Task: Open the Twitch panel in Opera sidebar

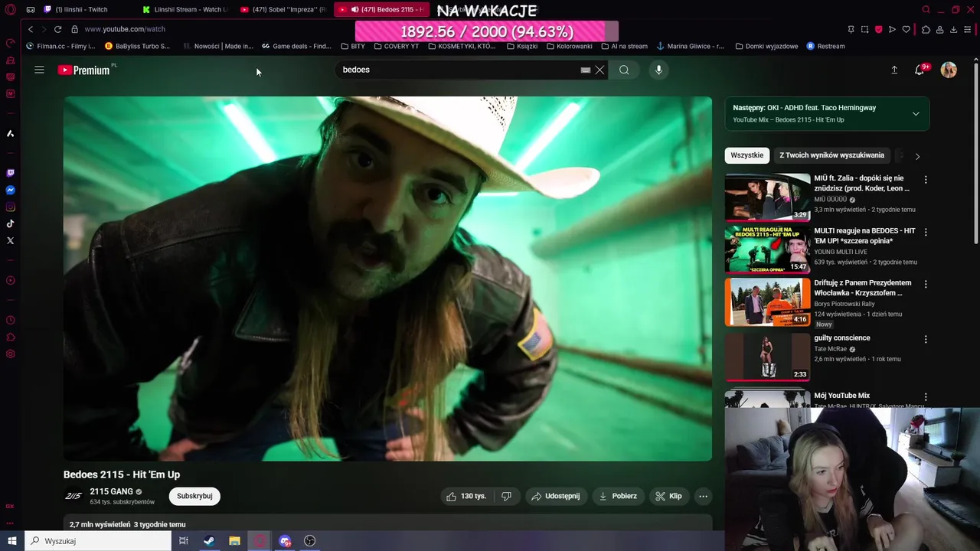Action: 10,174
